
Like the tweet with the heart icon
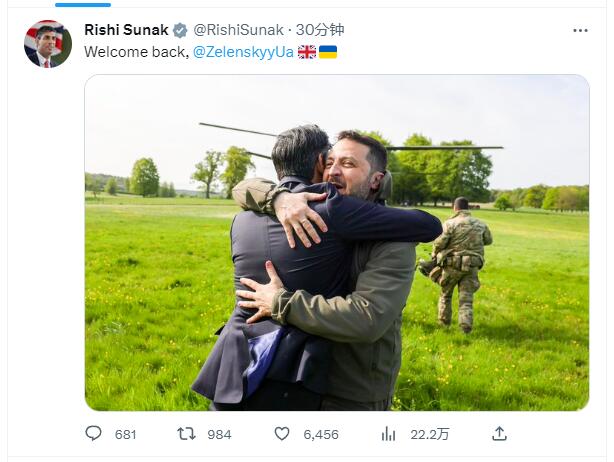point(282,434)
